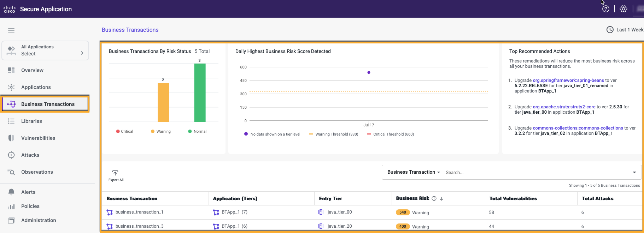Click the Application (Tiers) column header

235,198
